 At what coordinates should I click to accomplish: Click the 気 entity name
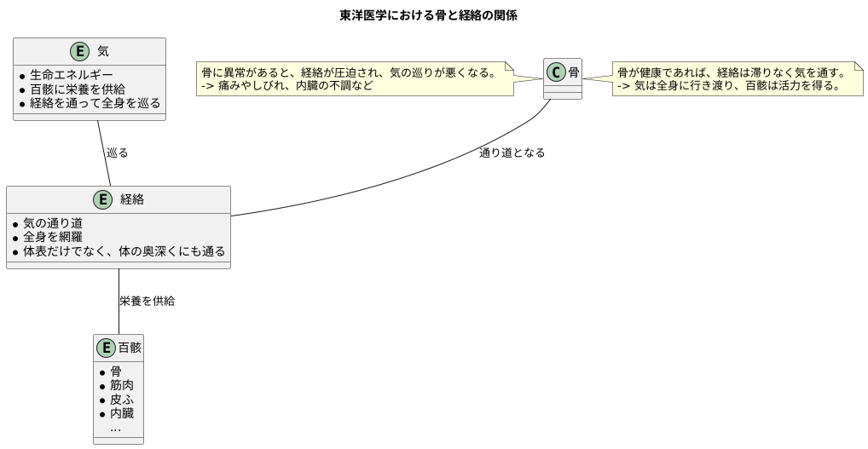coord(103,51)
